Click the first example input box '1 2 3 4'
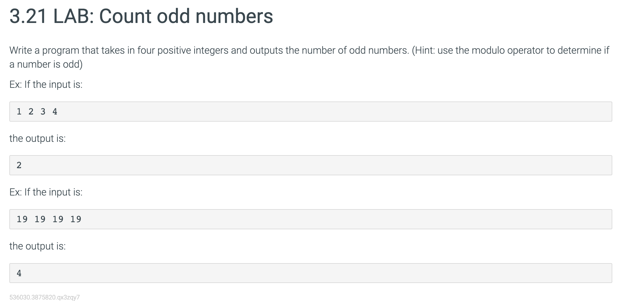 point(311,111)
